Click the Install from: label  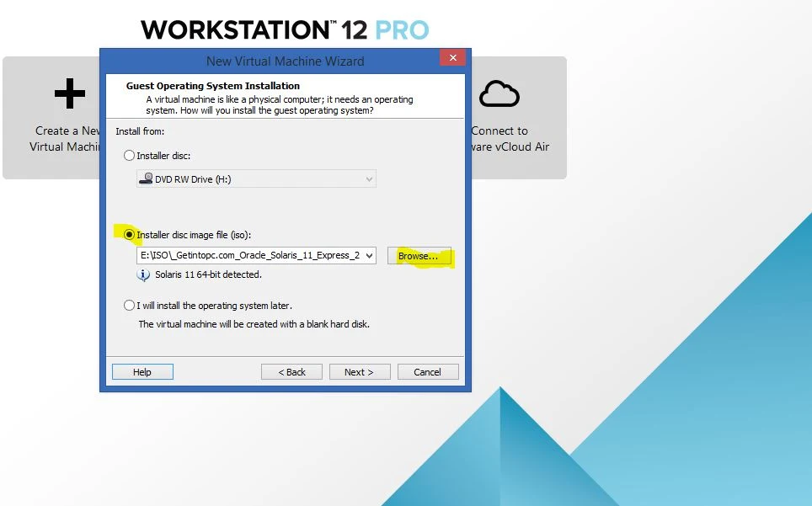(140, 131)
